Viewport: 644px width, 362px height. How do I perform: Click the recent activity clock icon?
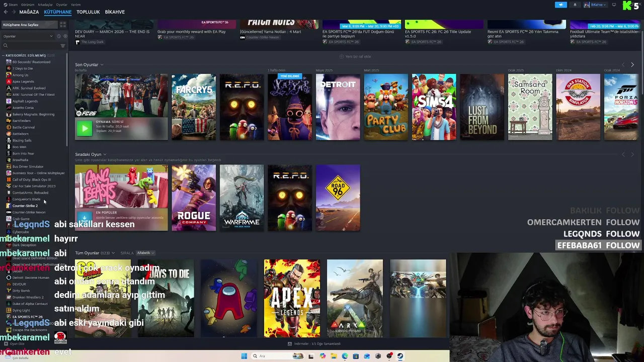(x=59, y=36)
